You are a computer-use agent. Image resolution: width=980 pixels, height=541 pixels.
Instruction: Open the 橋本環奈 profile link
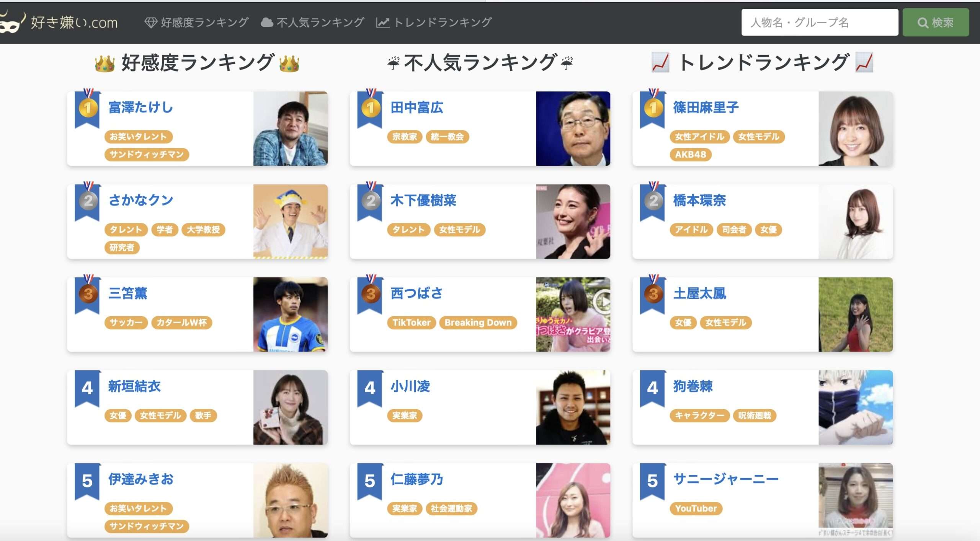pos(699,200)
